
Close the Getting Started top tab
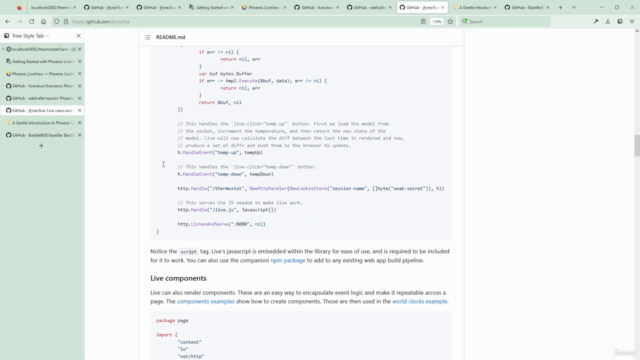click(x=232, y=7)
